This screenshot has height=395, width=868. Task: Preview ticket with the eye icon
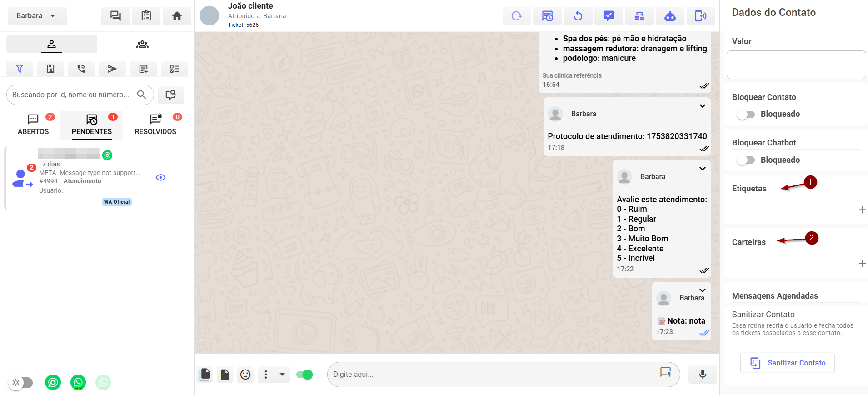point(160,177)
